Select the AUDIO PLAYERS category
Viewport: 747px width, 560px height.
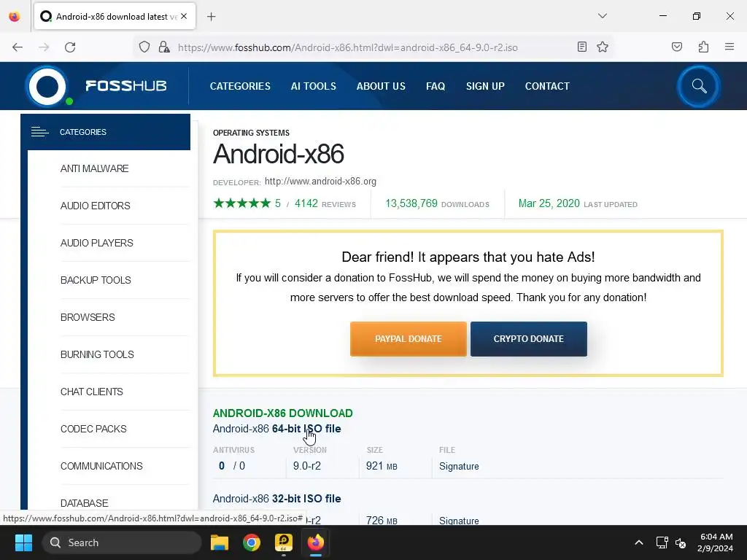[x=97, y=243]
